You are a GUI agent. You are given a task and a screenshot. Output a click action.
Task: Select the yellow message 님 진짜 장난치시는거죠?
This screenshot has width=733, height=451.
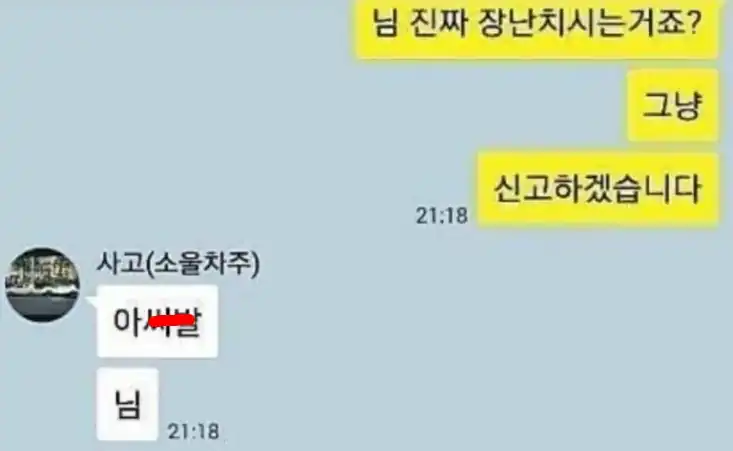pyautogui.click(x=537, y=27)
